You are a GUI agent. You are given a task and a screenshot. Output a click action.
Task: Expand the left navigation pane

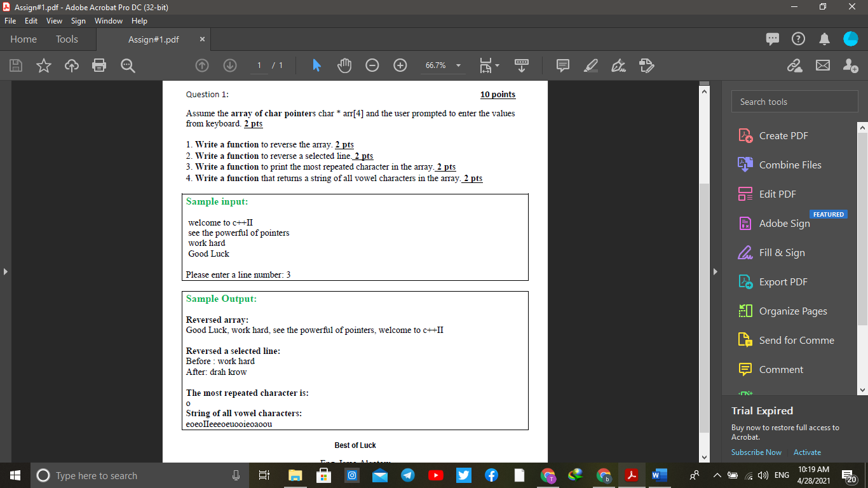coord(5,271)
